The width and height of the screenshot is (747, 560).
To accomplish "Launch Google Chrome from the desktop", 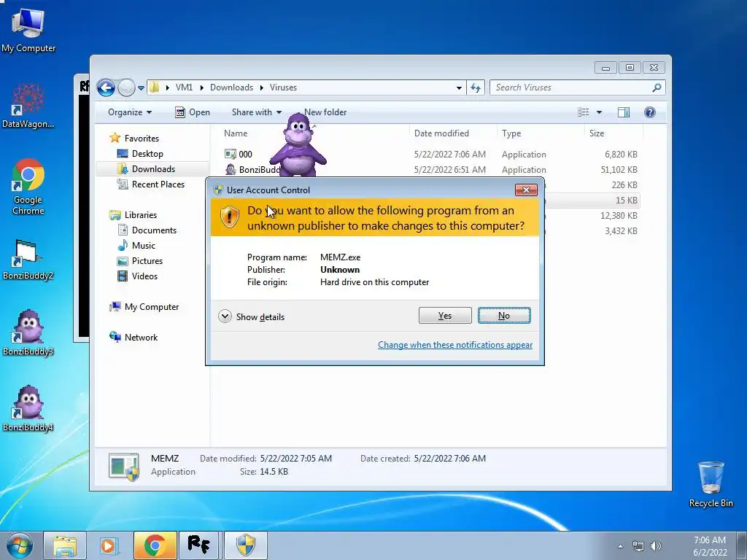I will tap(28, 187).
